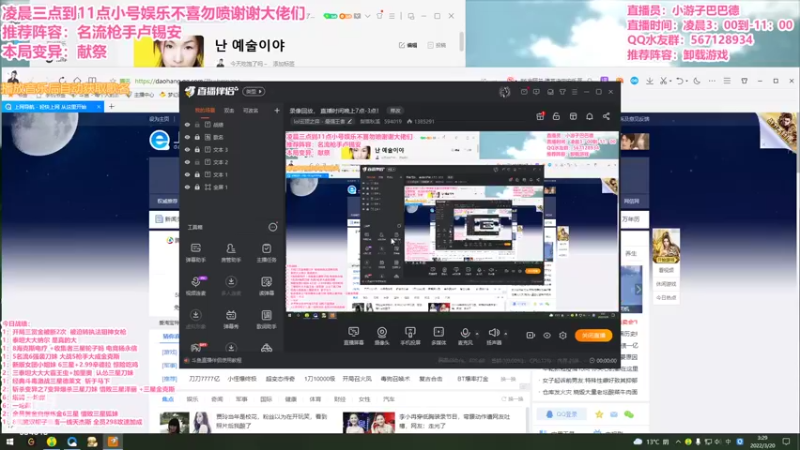This screenshot has width=800, height=450.
Task: Click the 扬声器 speaker icon
Action: (x=493, y=333)
